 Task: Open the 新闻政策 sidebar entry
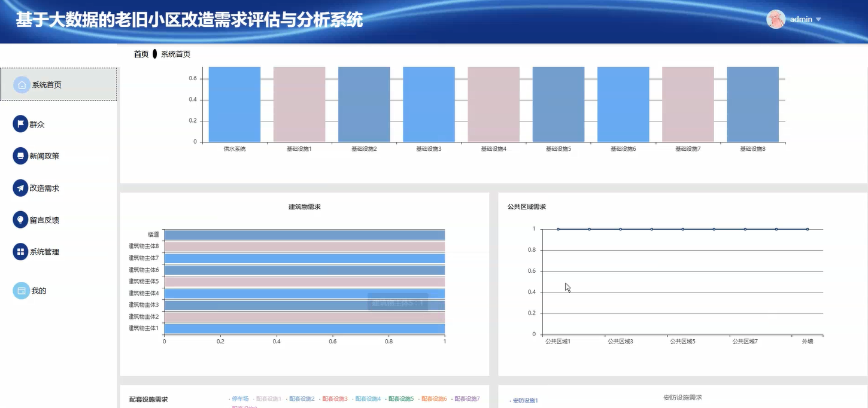point(43,156)
